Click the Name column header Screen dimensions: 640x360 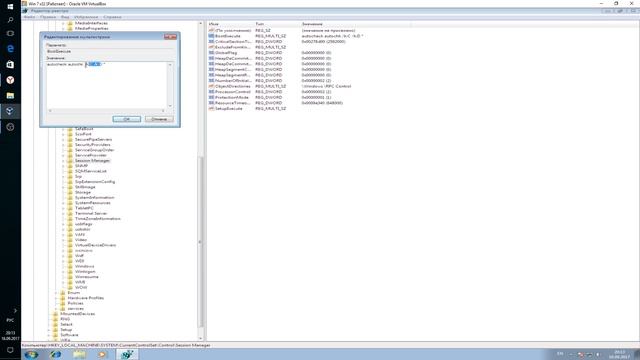(230, 24)
